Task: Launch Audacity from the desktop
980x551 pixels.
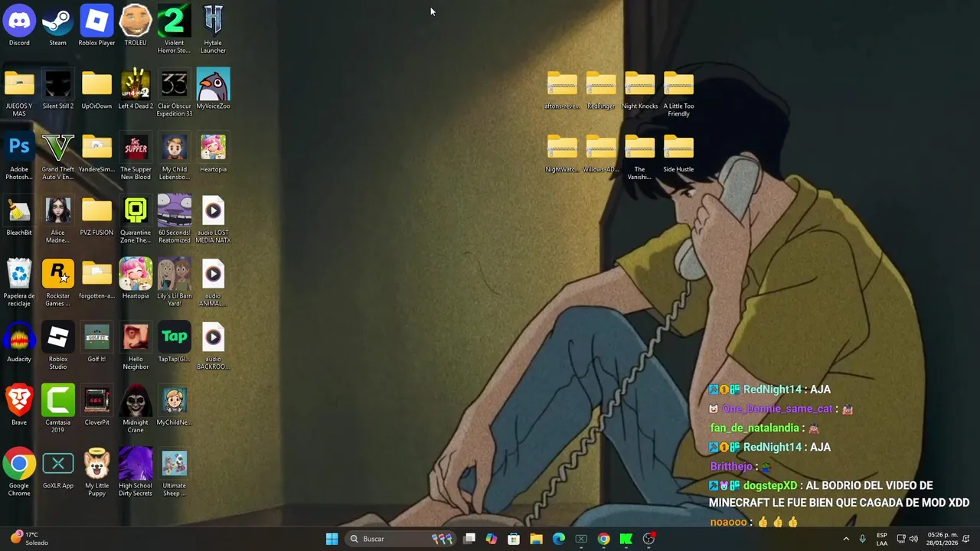Action: tap(19, 342)
